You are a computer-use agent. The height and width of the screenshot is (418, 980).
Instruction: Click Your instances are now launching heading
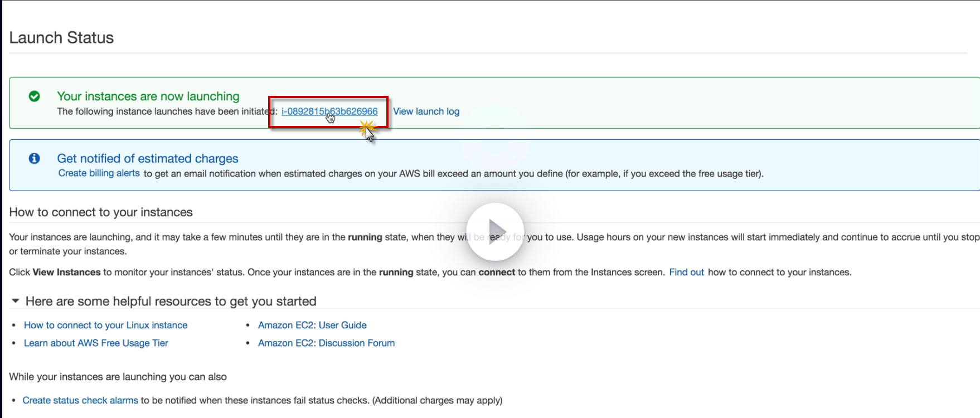click(148, 96)
